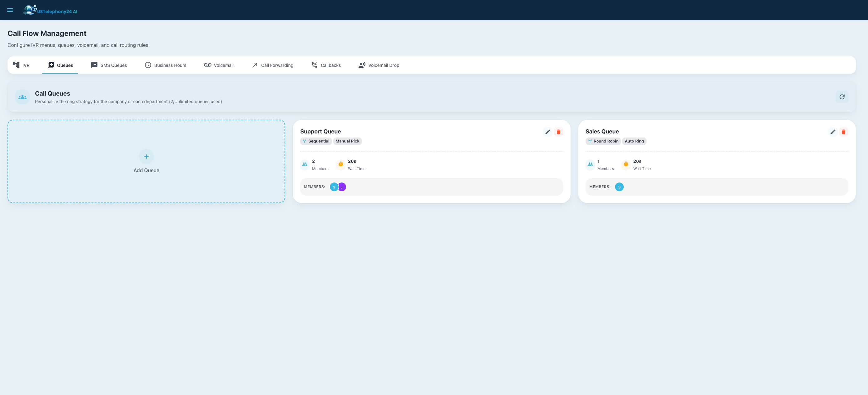This screenshot has width=868, height=395.
Task: Click the S avatar in Sales Queue
Action: 619,187
